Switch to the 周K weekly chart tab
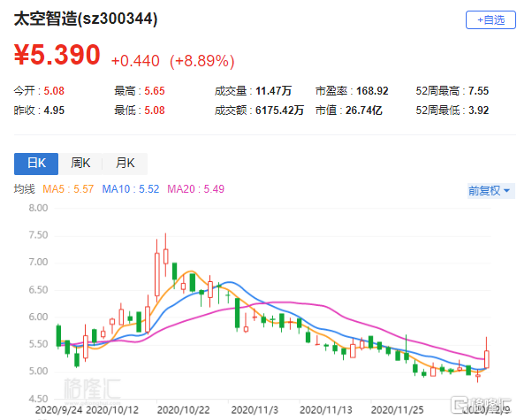The height and width of the screenshot is (420, 517). [x=80, y=164]
